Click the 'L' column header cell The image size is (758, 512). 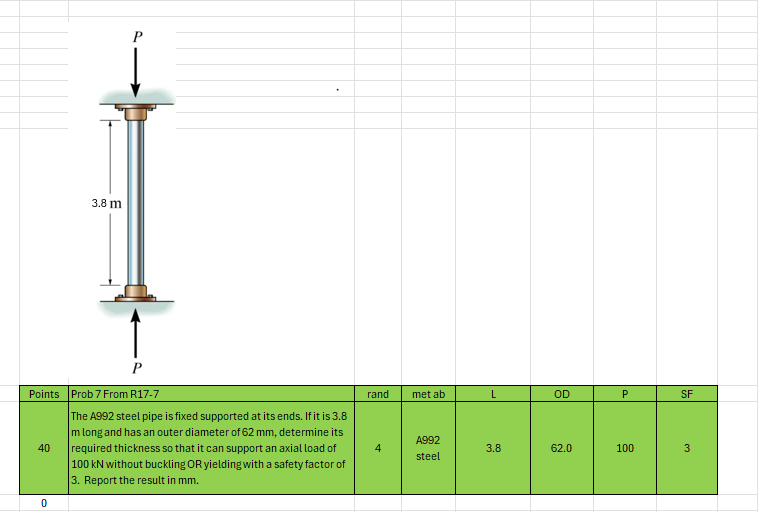[493, 394]
